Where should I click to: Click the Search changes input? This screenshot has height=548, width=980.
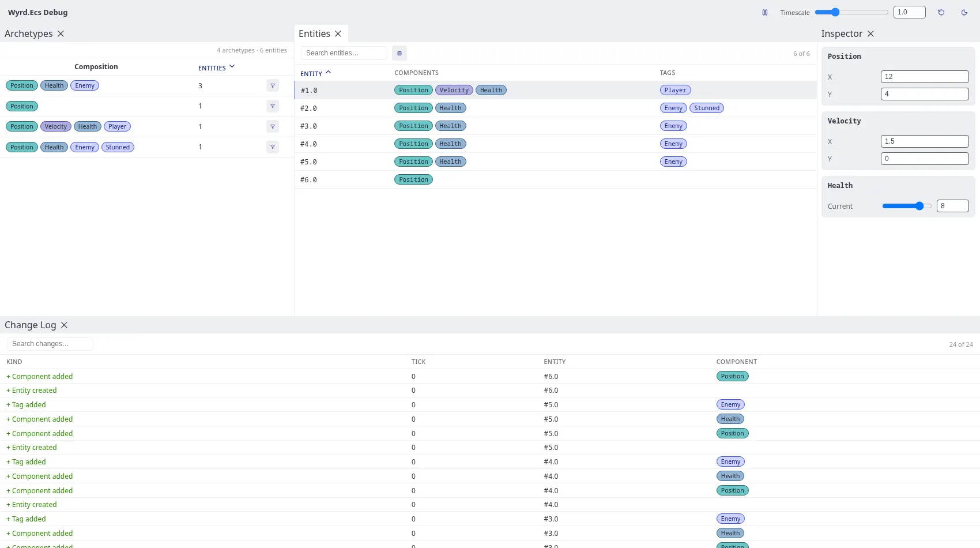pyautogui.click(x=50, y=344)
